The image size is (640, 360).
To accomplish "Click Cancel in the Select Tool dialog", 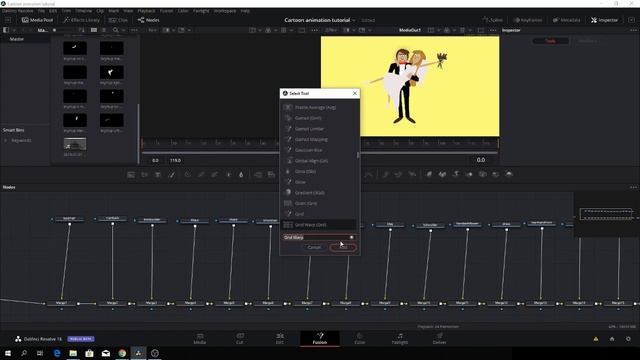I will coord(314,247).
